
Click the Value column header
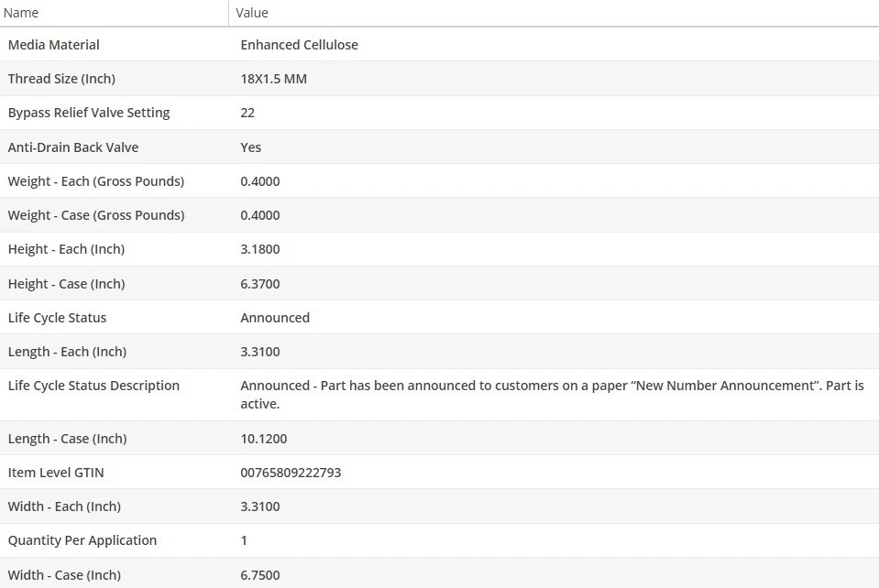pos(252,13)
